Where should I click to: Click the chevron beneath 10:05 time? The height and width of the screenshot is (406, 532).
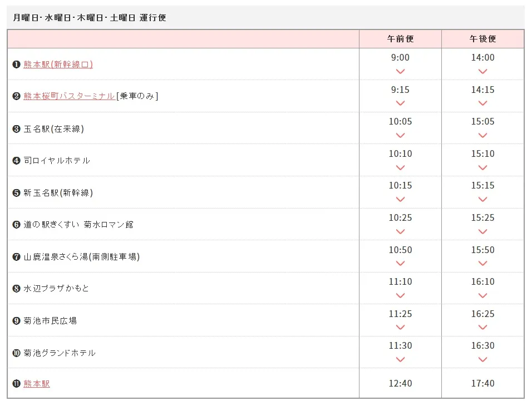point(400,135)
